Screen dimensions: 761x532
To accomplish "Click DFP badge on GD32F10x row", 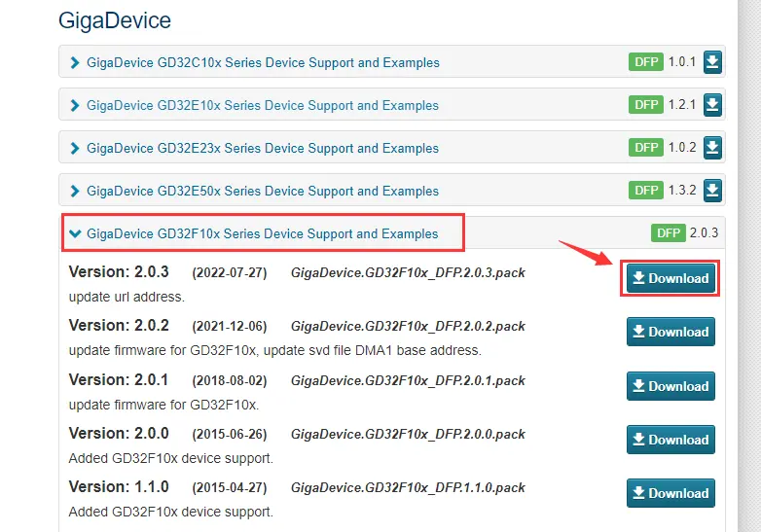I will tap(668, 233).
